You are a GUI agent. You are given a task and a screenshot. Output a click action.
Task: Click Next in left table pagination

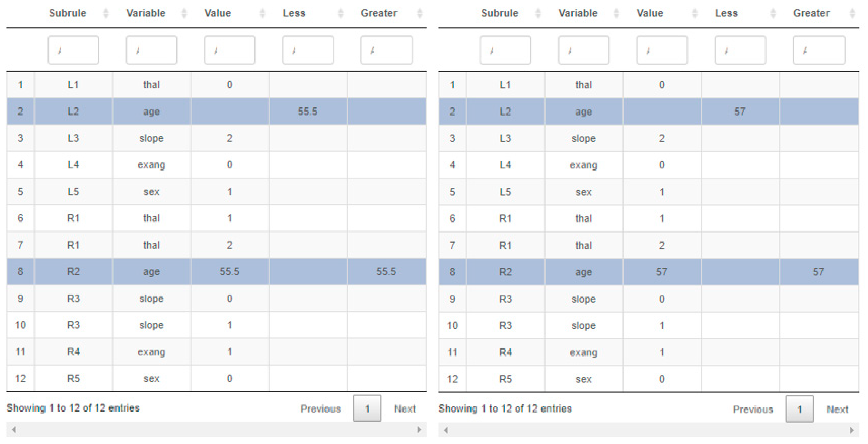pos(405,409)
